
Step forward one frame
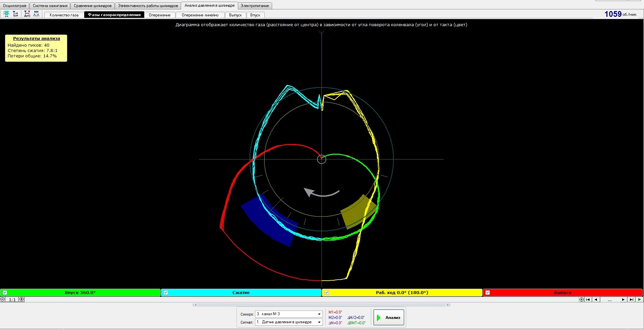click(623, 299)
